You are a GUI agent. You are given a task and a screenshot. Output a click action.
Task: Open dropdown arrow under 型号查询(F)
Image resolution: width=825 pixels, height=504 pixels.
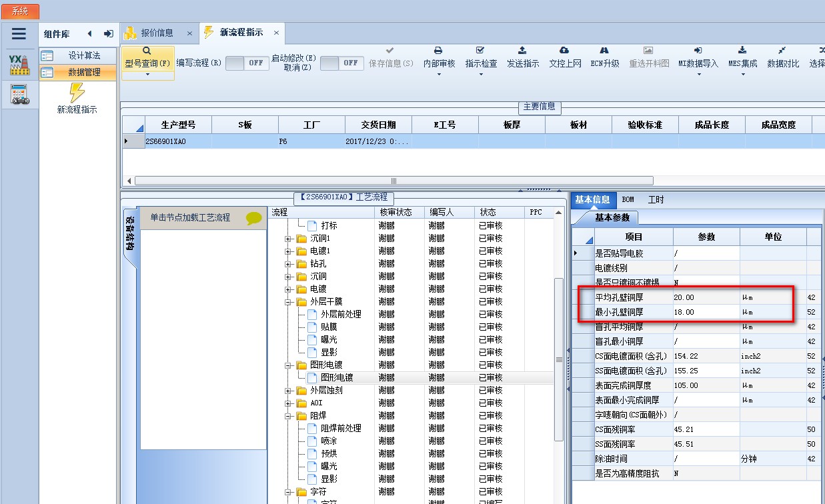[147, 74]
